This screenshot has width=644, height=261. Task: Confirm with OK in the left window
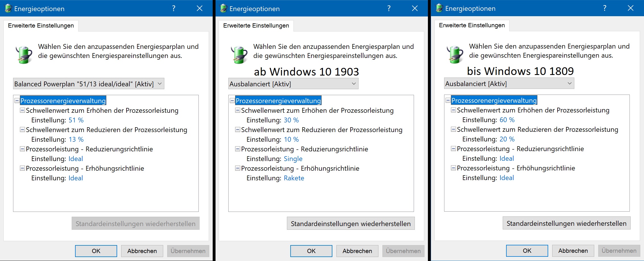[96, 251]
